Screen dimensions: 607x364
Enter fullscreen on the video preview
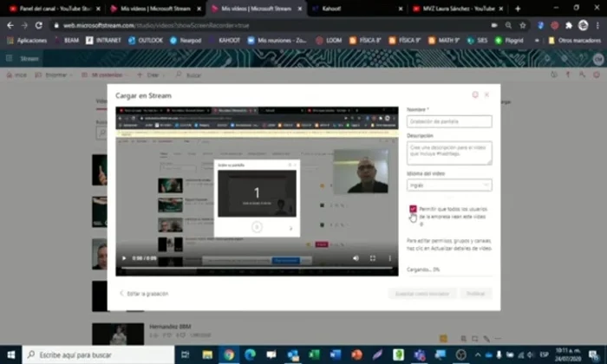click(x=374, y=258)
